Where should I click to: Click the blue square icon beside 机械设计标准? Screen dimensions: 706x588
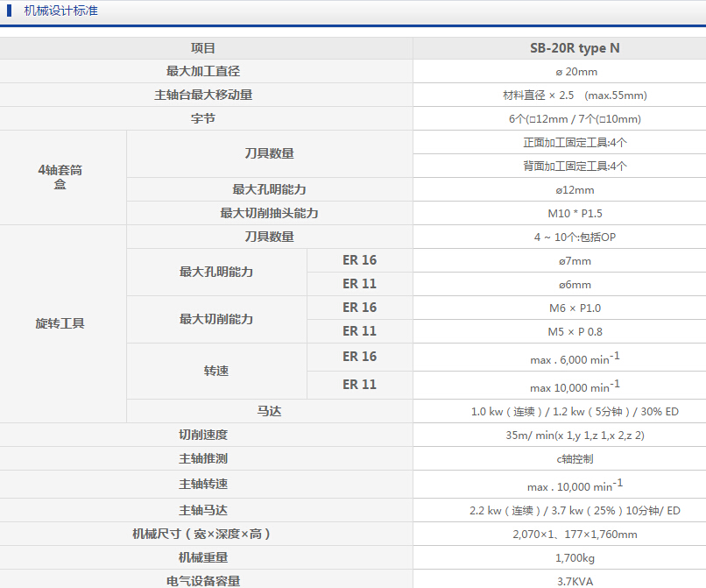click(x=10, y=11)
